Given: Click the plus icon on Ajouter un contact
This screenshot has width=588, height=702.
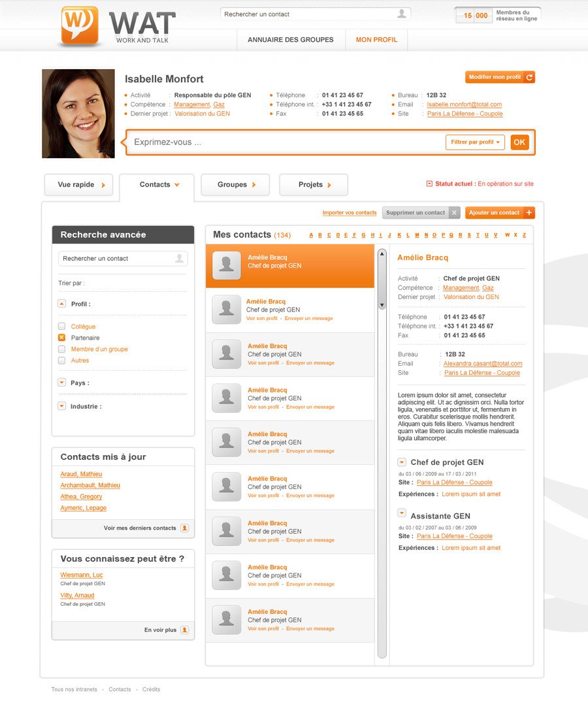Looking at the screenshot, I should click(x=529, y=213).
